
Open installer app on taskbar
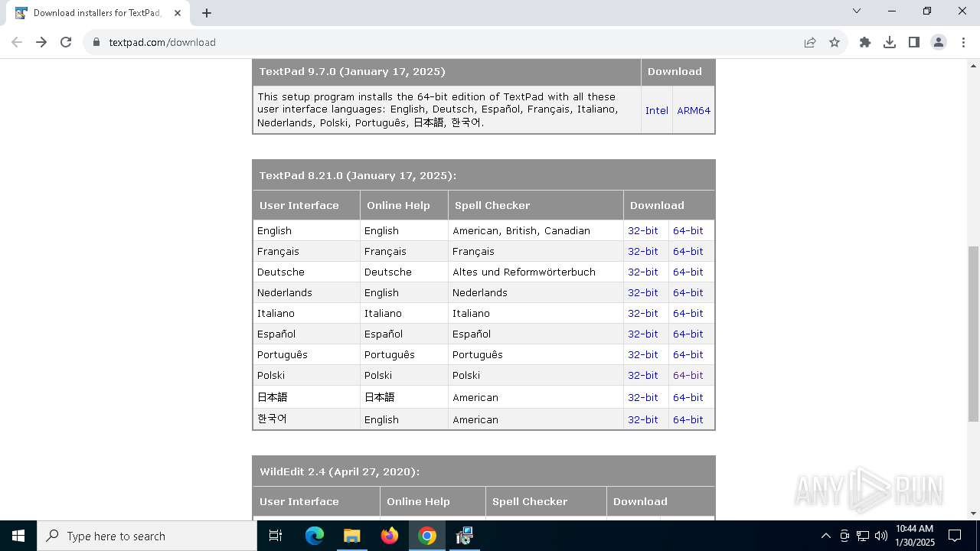coord(464,536)
